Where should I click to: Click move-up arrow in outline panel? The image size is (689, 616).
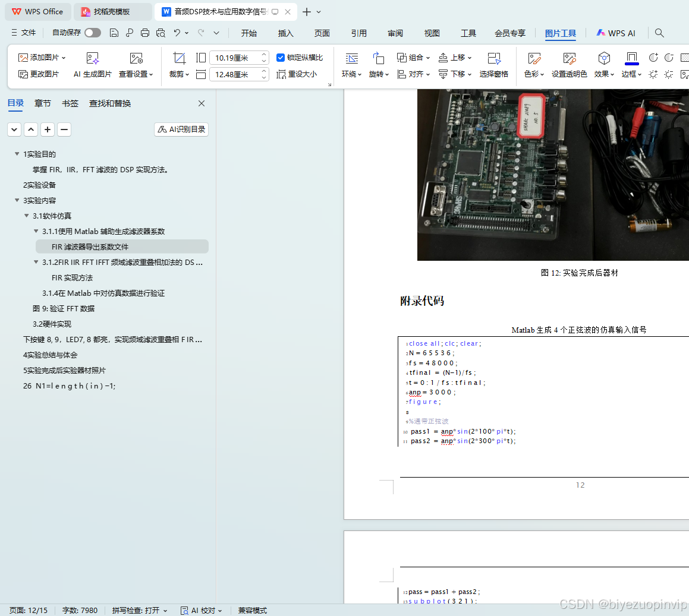[31, 129]
